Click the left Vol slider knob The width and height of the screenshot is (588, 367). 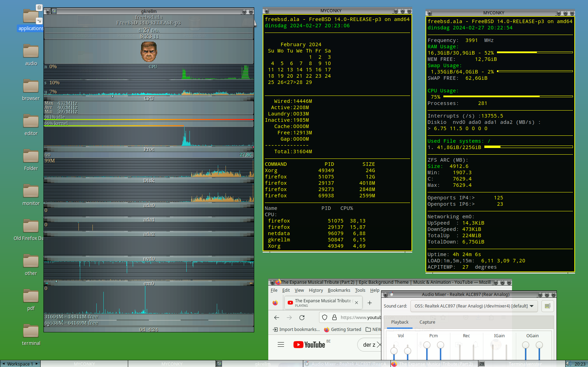tap(394, 351)
